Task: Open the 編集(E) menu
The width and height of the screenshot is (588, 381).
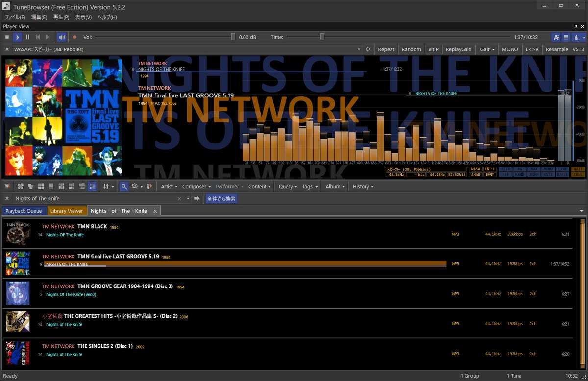Action: pyautogui.click(x=39, y=17)
